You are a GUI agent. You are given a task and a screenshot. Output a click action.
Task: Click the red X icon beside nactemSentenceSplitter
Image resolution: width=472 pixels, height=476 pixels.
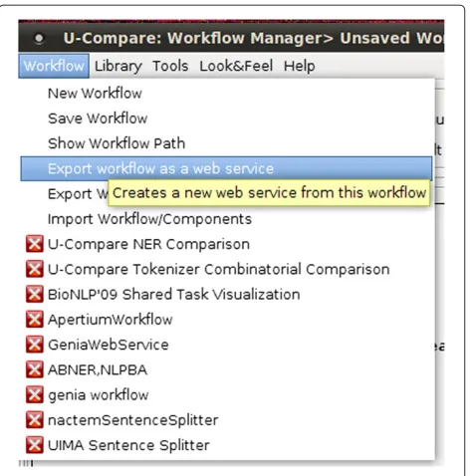35,420
